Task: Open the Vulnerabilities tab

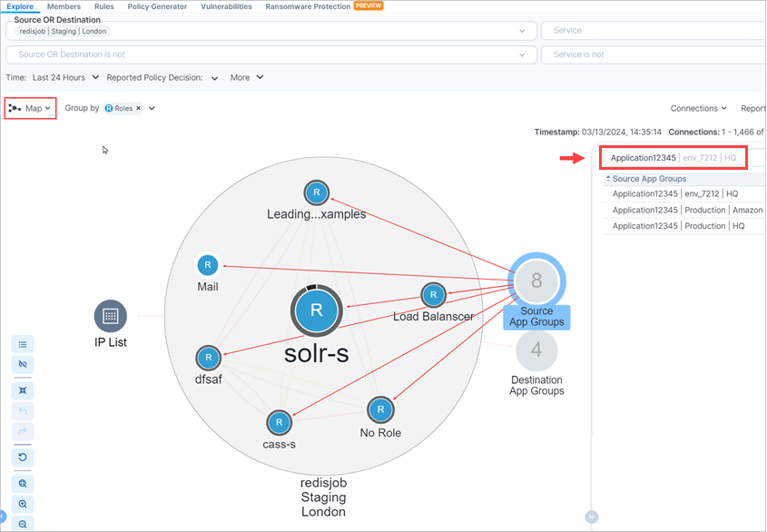Action: [226, 6]
